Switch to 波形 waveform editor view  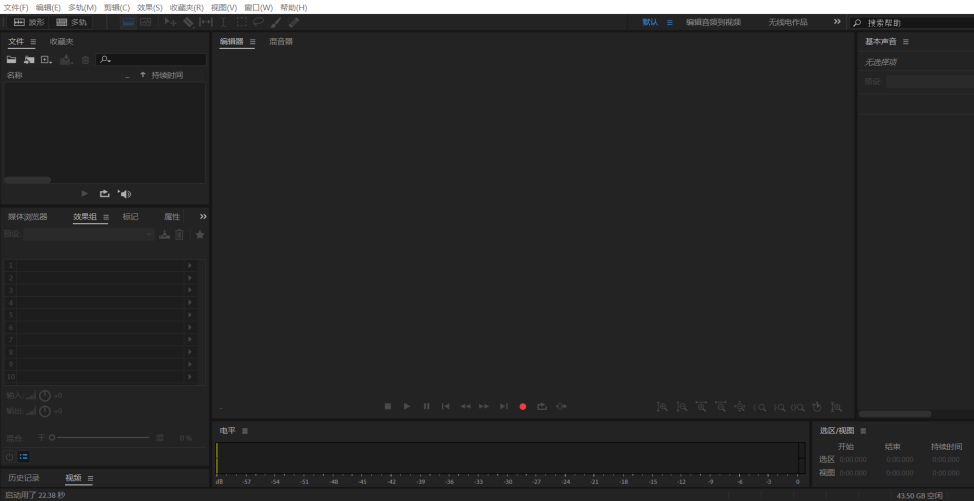pos(29,22)
